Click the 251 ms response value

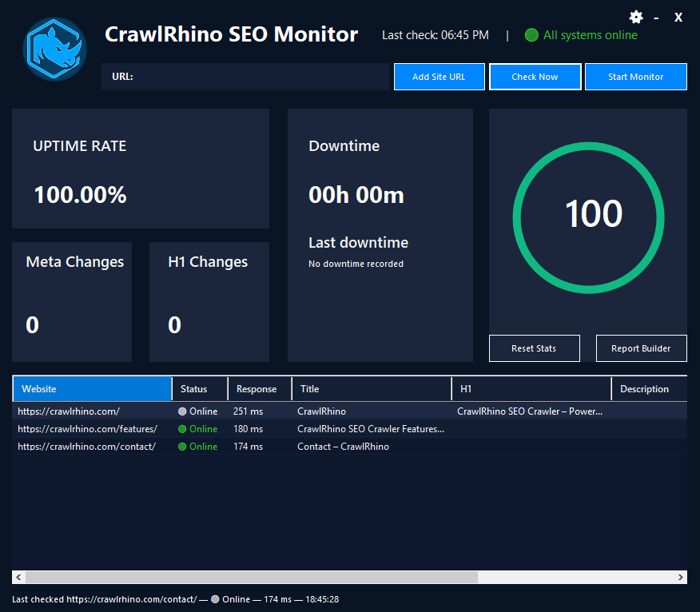pos(249,411)
